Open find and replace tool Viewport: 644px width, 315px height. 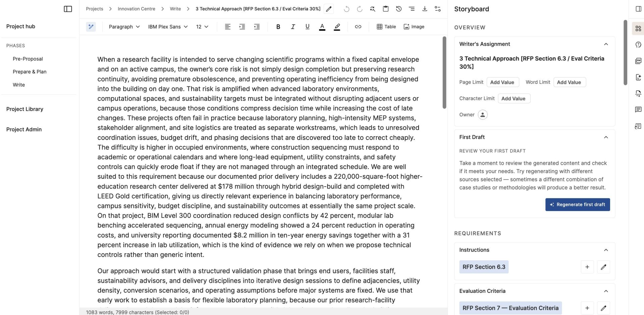coord(373,9)
